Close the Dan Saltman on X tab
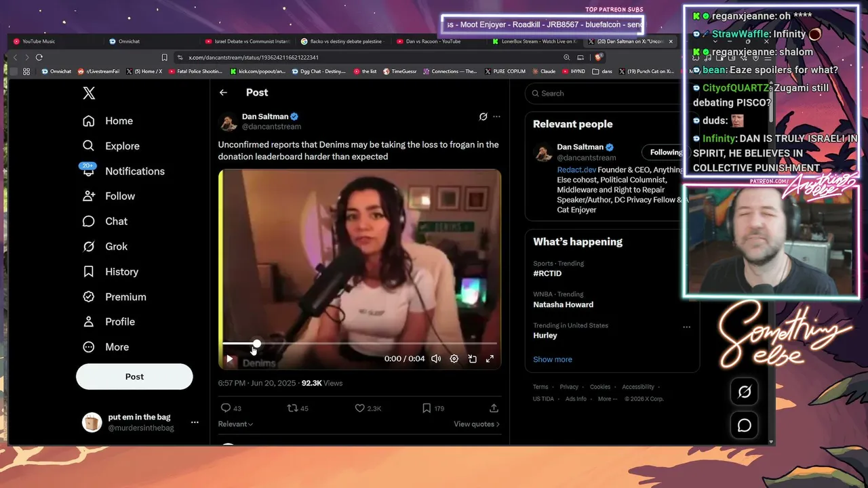Screen dimensions: 868x488 (671, 41)
